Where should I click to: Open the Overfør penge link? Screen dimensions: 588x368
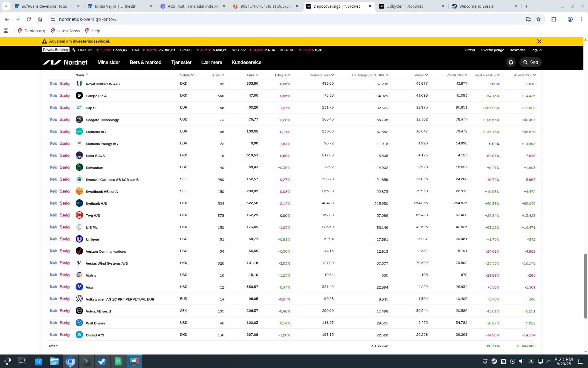[492, 50]
